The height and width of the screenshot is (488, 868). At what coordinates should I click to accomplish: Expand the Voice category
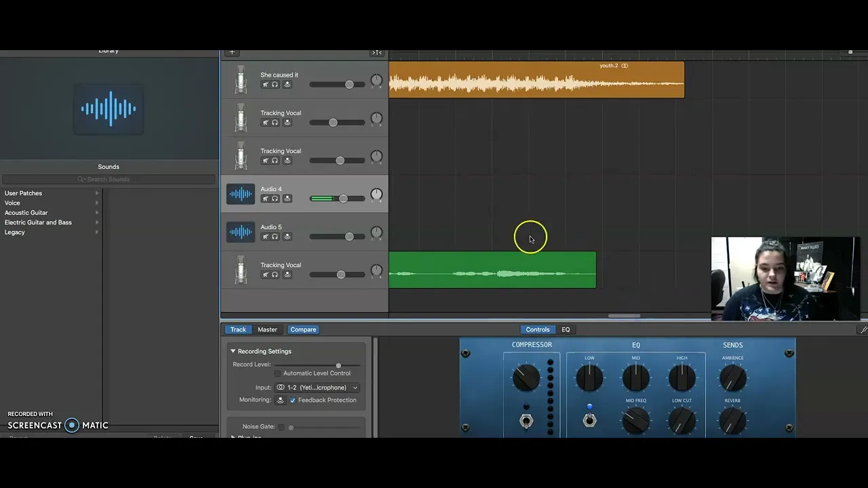(97, 203)
